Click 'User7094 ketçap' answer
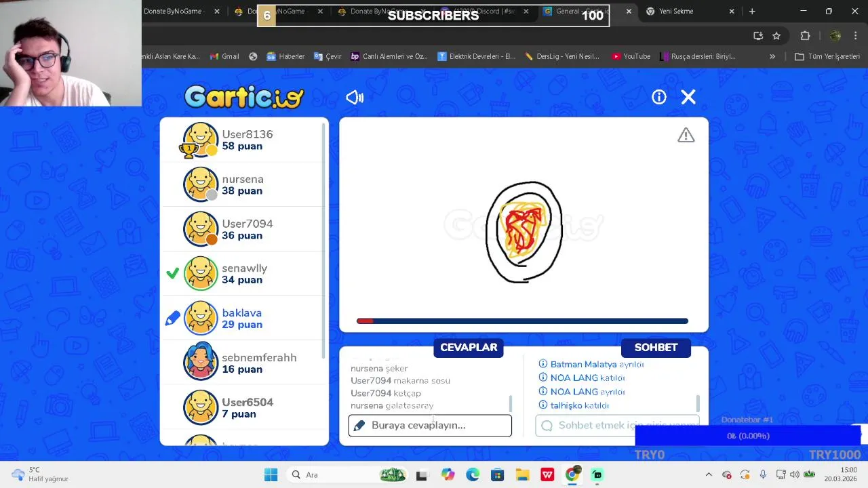Viewport: 868px width, 488px height. pyautogui.click(x=386, y=393)
